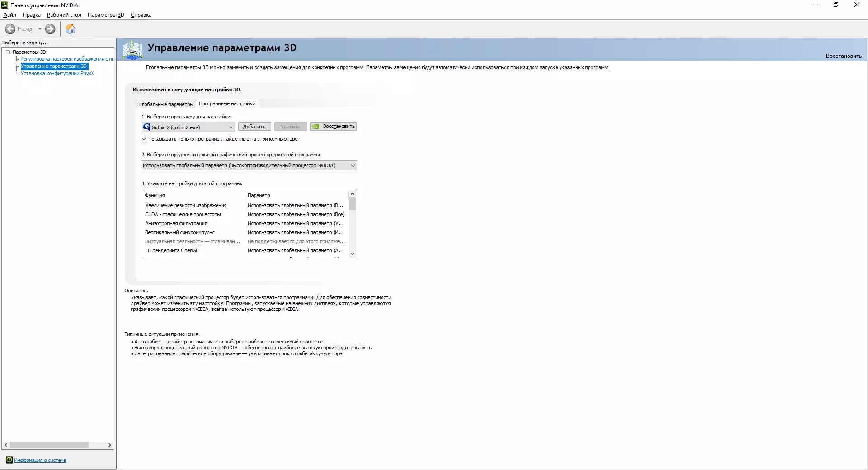Select 'Установка конфигурации PhysX' tree item

(57, 73)
